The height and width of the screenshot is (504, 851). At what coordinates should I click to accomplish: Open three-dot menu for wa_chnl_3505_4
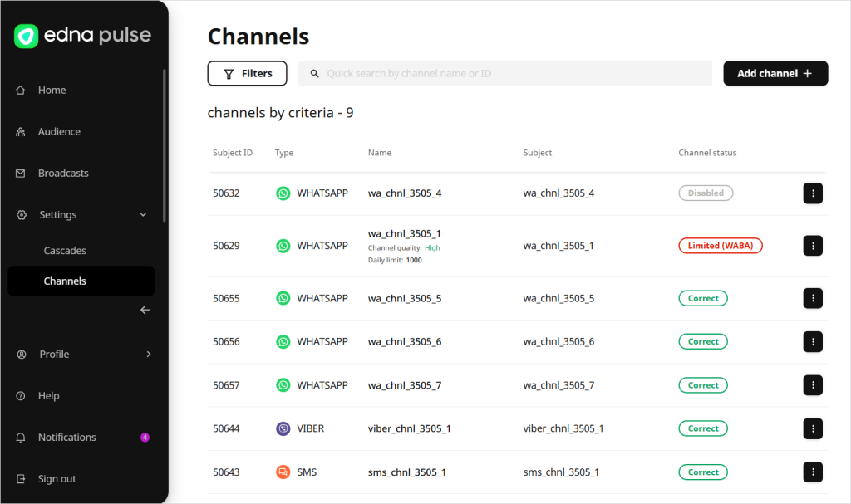(x=812, y=193)
